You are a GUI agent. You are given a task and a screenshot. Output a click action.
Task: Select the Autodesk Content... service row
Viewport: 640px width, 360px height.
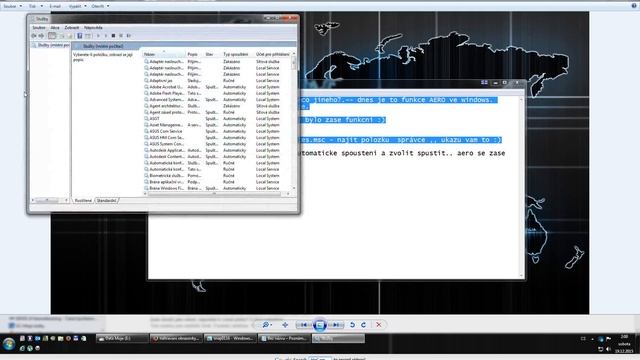(x=217, y=157)
